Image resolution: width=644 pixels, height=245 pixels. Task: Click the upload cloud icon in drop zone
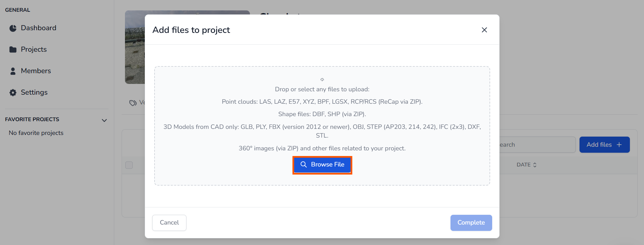click(x=322, y=80)
